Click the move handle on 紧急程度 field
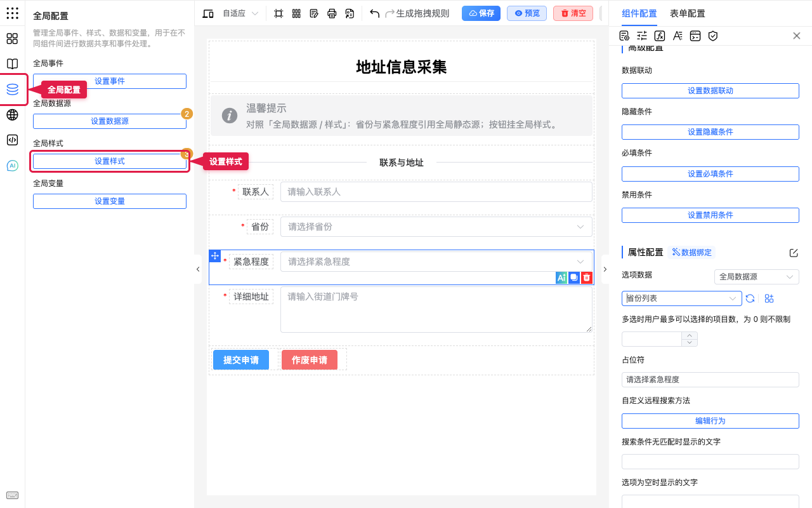The height and width of the screenshot is (508, 812). point(214,256)
